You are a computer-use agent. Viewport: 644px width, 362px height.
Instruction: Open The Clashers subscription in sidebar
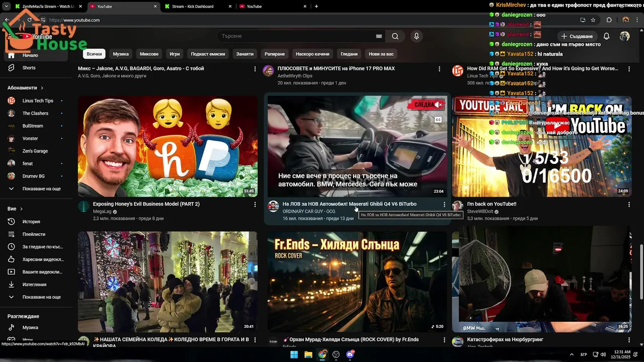click(35, 114)
